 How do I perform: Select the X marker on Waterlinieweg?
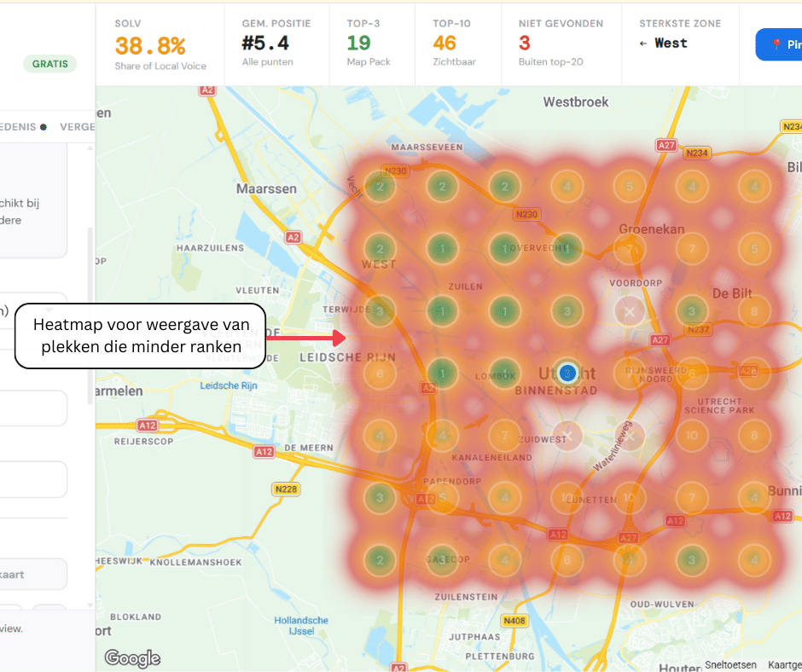630,435
